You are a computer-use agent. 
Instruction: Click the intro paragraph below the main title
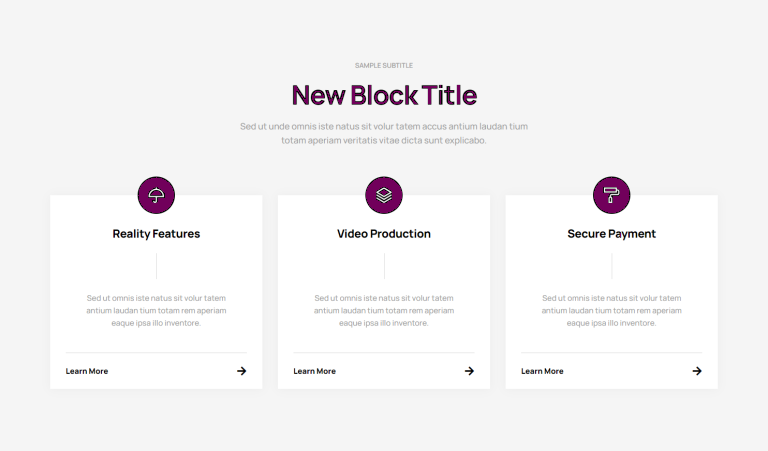[x=384, y=133]
